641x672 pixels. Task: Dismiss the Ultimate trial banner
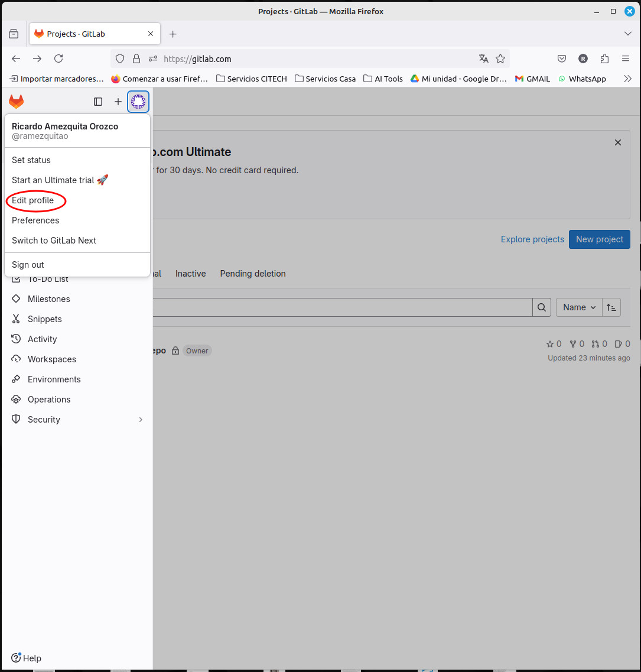tap(618, 142)
